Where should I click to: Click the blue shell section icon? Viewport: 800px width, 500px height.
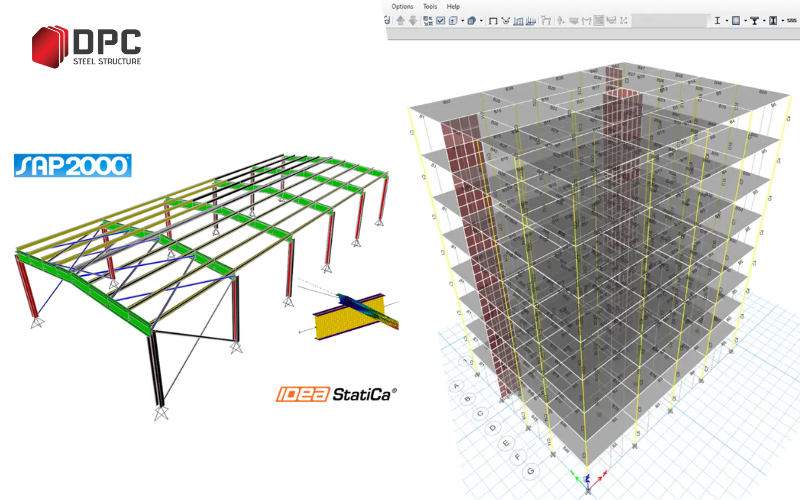click(736, 20)
